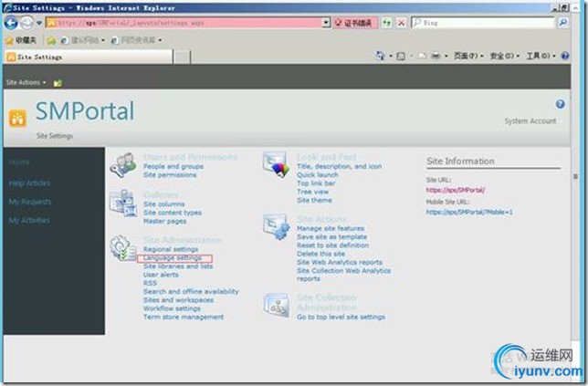Open the Safety menu in command bar

tap(504, 57)
